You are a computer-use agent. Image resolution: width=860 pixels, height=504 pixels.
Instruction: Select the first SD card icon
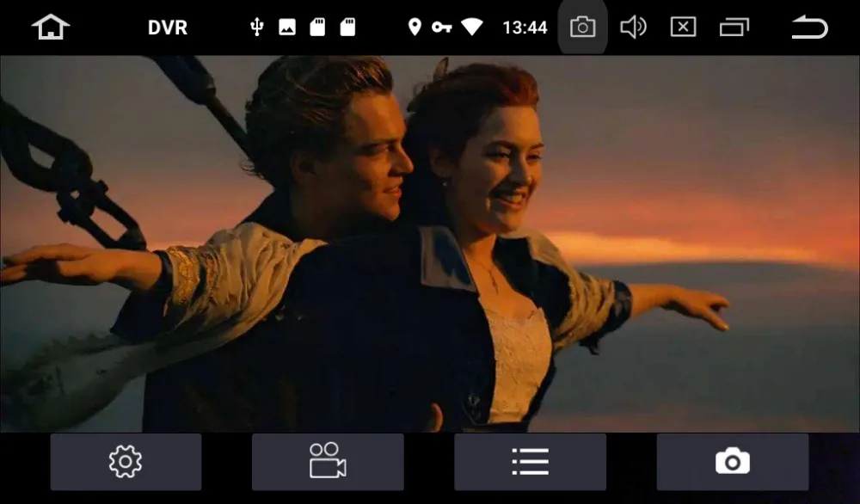[x=317, y=27]
